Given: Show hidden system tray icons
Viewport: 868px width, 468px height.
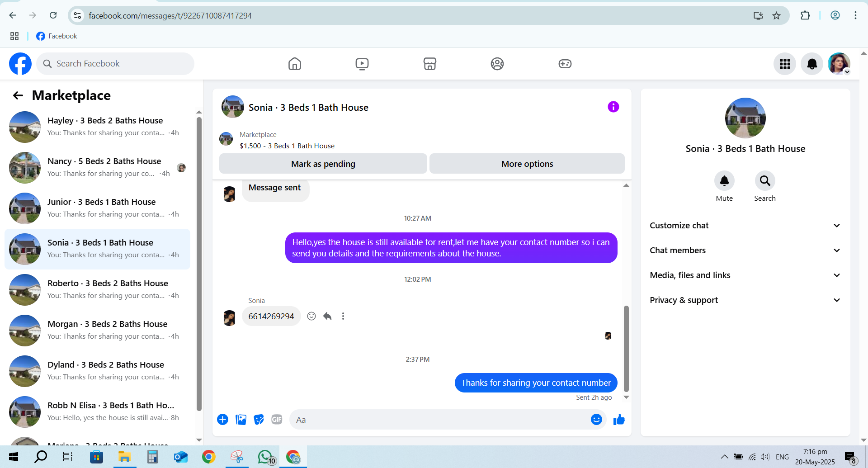Looking at the screenshot, I should coord(724,457).
